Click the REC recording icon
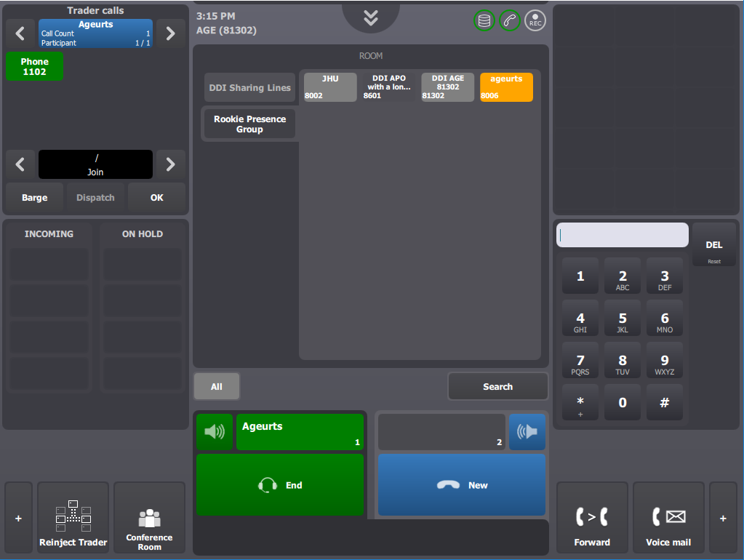This screenshot has height=560, width=744. pos(535,21)
